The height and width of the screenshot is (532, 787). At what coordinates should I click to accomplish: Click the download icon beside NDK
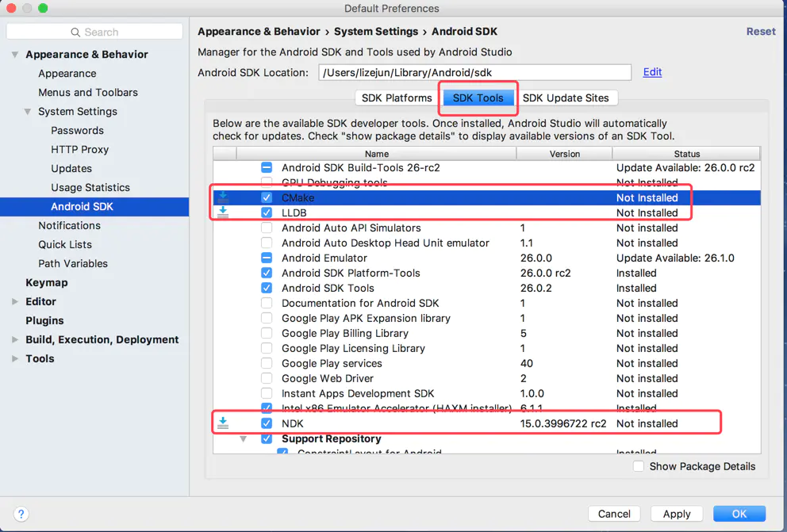(x=223, y=423)
